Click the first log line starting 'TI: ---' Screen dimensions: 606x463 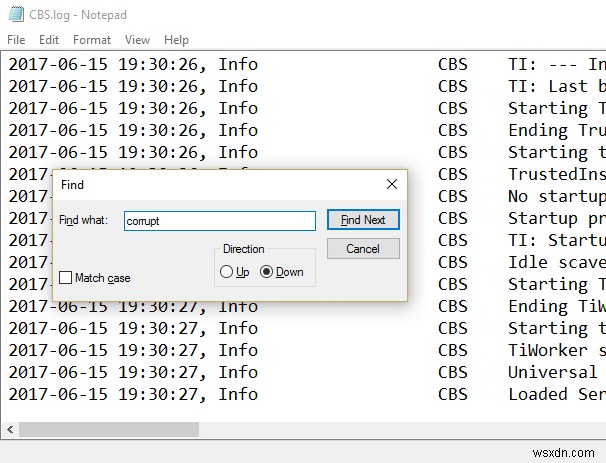click(x=555, y=64)
